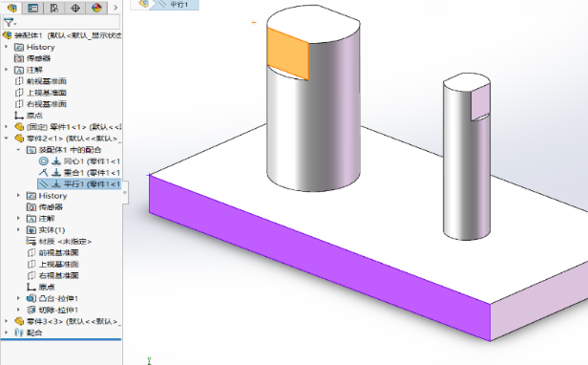Expand the assembly-level 注解 annotations folder
Image resolution: width=588 pixels, height=365 pixels.
tap(7, 70)
